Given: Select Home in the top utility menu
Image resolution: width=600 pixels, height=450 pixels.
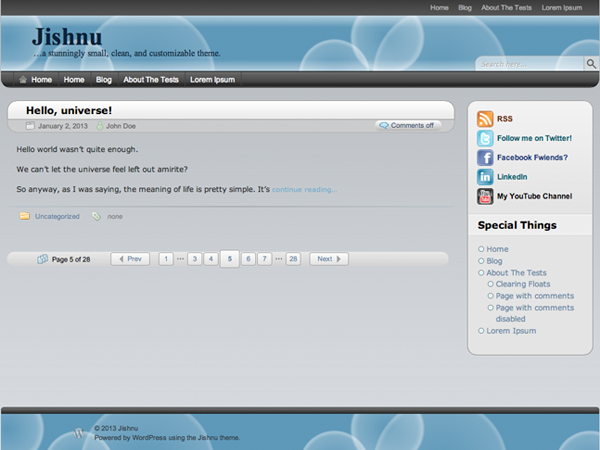Looking at the screenshot, I should coord(439,8).
